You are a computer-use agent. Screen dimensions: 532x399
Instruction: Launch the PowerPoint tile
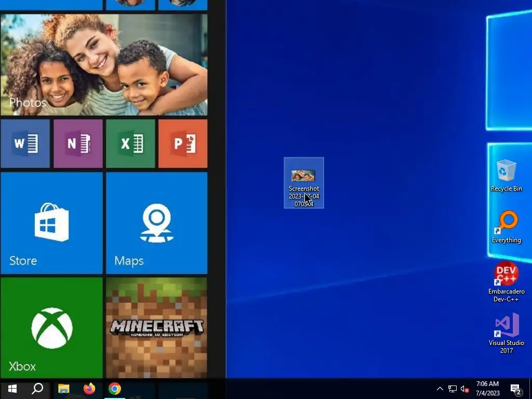point(183,143)
